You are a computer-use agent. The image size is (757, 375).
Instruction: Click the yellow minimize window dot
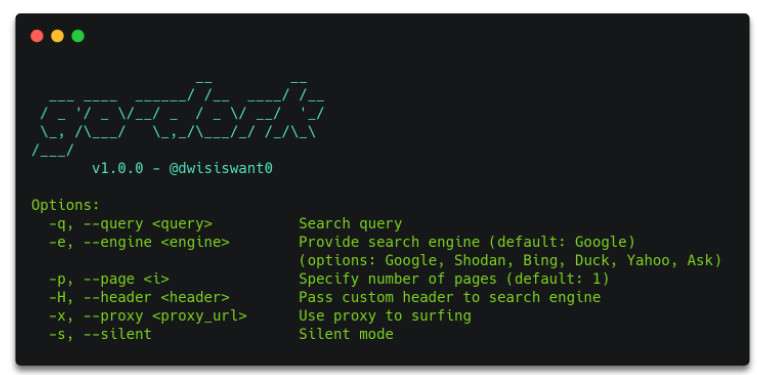(57, 36)
